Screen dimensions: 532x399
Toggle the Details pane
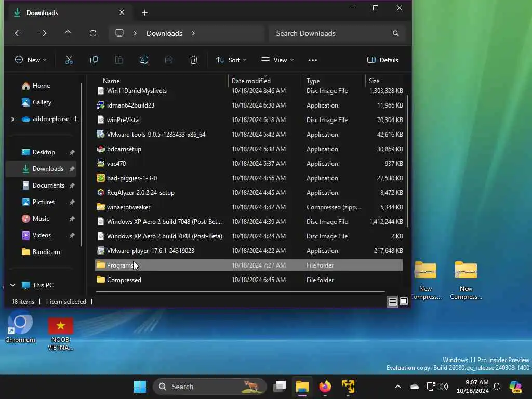(x=383, y=60)
